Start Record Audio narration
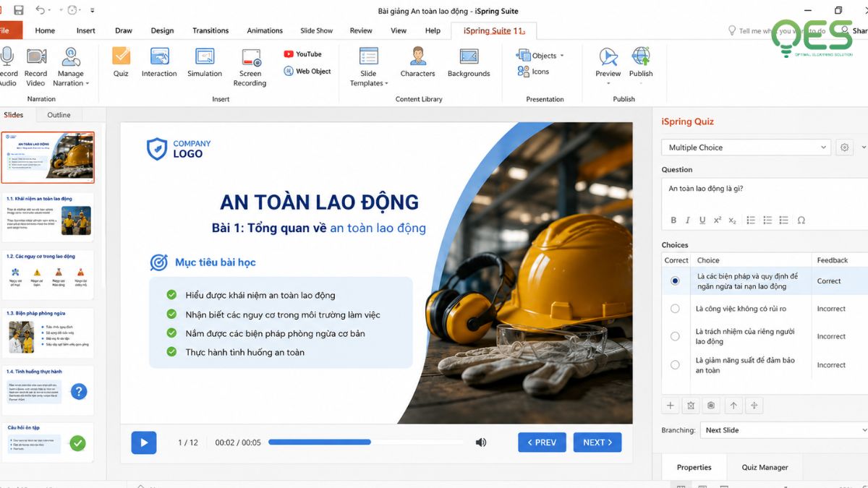The height and width of the screenshot is (488, 868). tap(7, 67)
